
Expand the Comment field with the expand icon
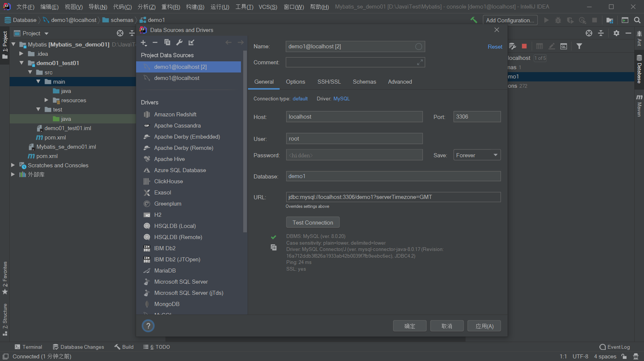click(x=420, y=62)
